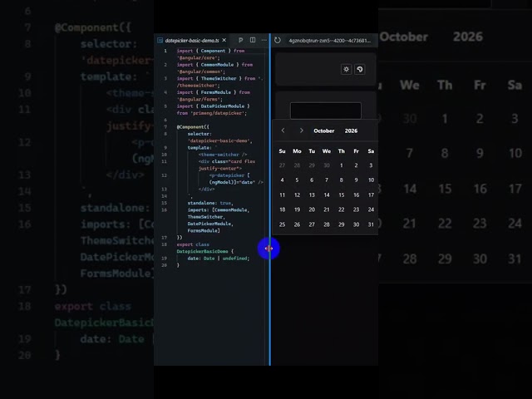Click the 'date: Date | undefined;' line
This screenshot has height=399, width=532.
pyautogui.click(x=218, y=259)
